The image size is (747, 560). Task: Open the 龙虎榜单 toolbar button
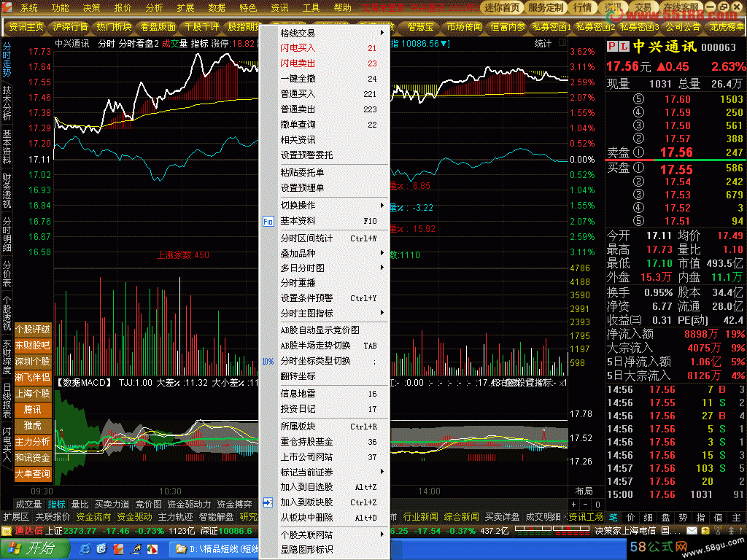726,27
